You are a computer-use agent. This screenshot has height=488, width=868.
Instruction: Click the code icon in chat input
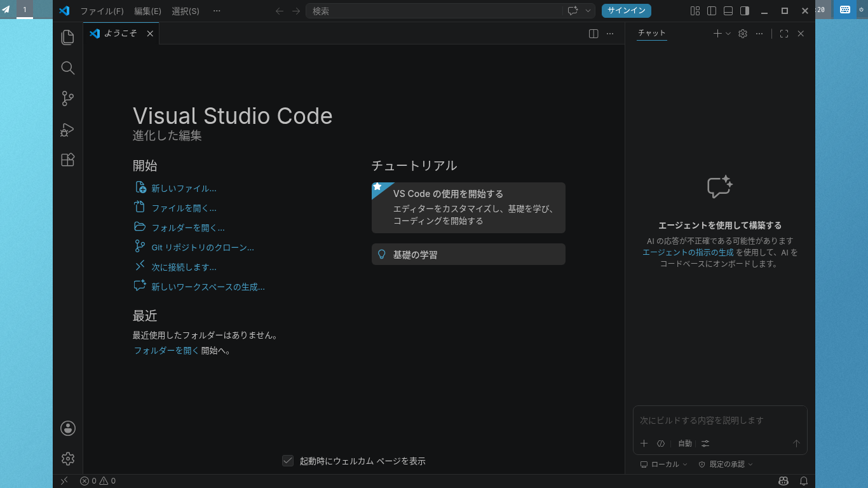661,444
